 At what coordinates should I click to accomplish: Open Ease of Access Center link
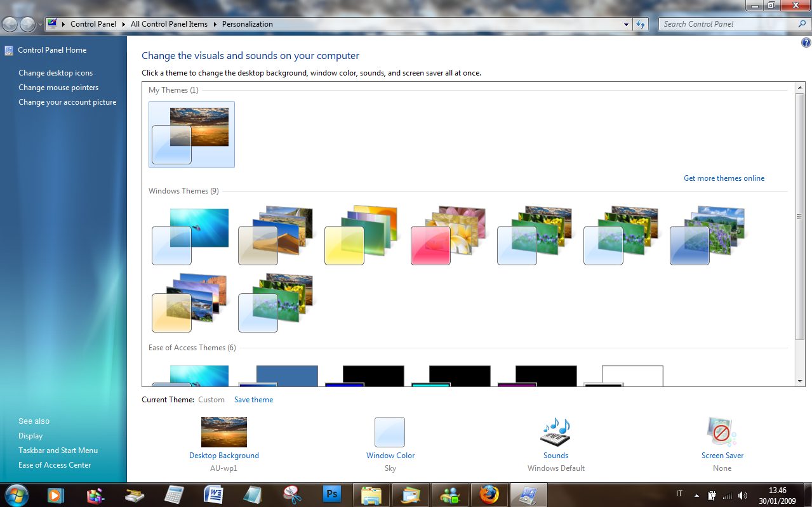55,465
